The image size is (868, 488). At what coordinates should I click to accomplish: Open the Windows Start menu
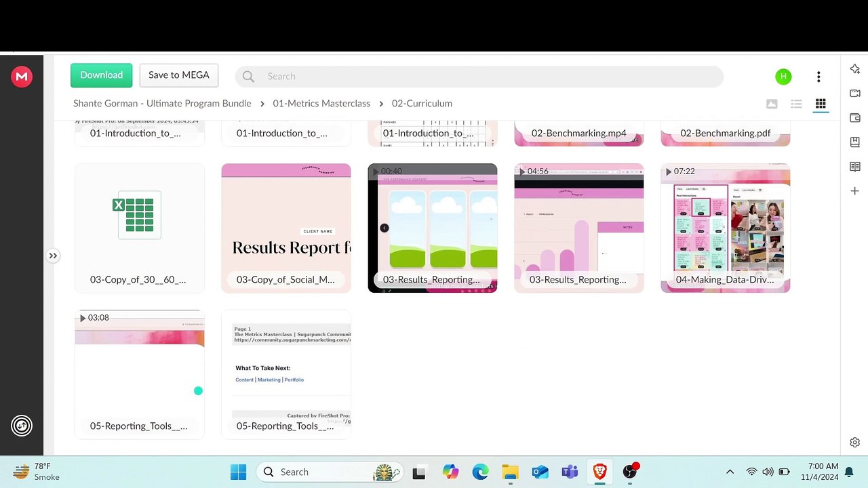coord(238,472)
